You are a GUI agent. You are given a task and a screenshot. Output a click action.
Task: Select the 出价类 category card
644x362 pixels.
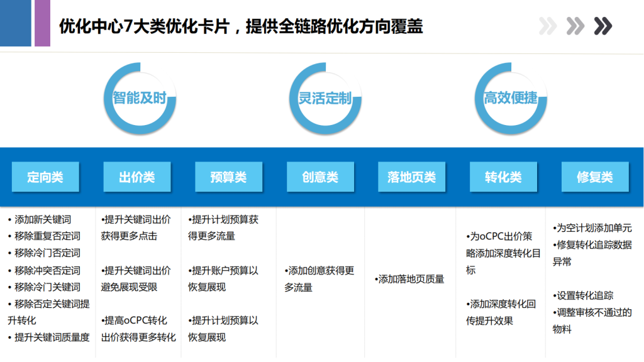(x=136, y=177)
